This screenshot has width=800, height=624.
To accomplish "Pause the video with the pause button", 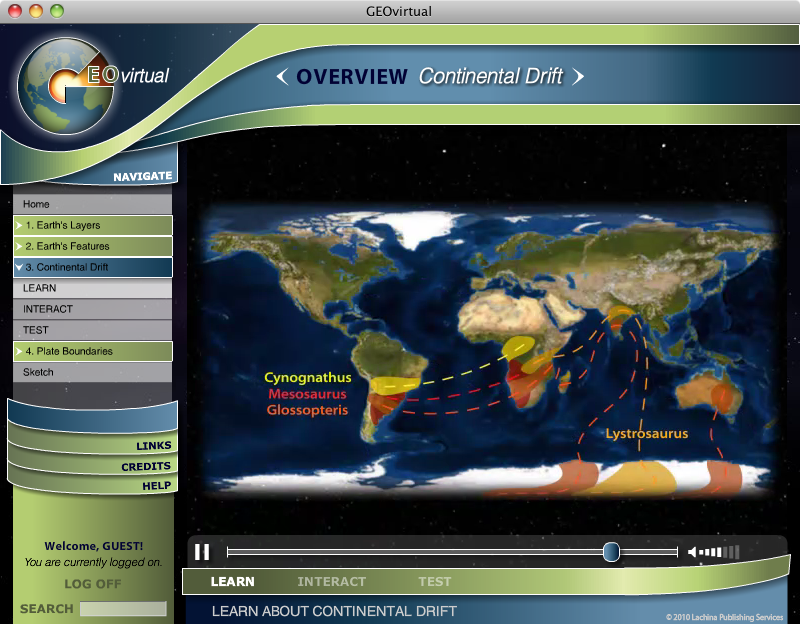I will click(x=202, y=552).
